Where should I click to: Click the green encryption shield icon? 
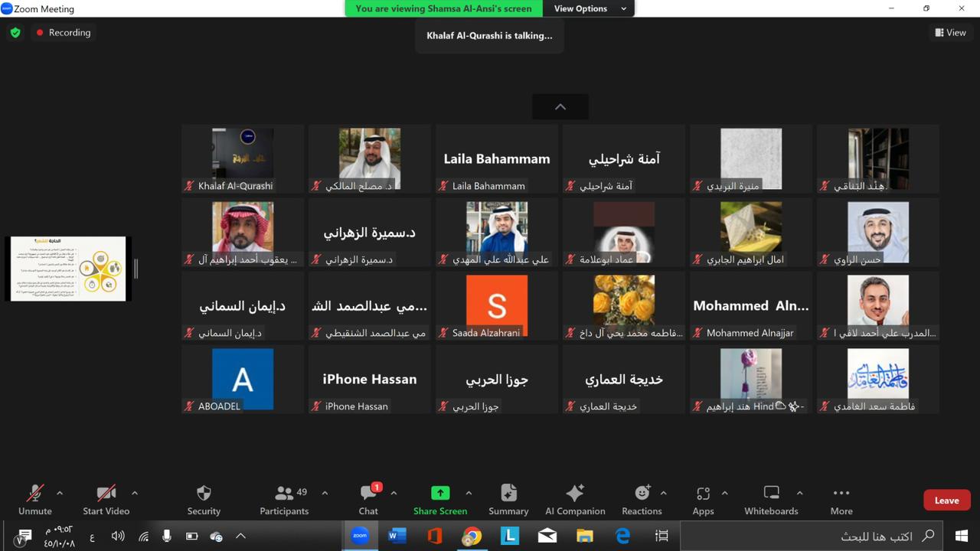15,33
